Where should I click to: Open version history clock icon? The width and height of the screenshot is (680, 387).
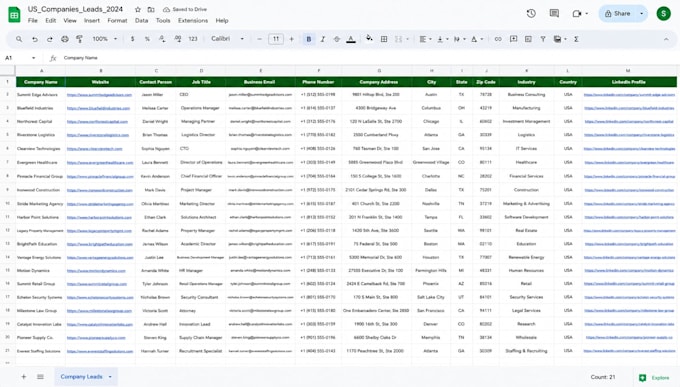point(531,13)
